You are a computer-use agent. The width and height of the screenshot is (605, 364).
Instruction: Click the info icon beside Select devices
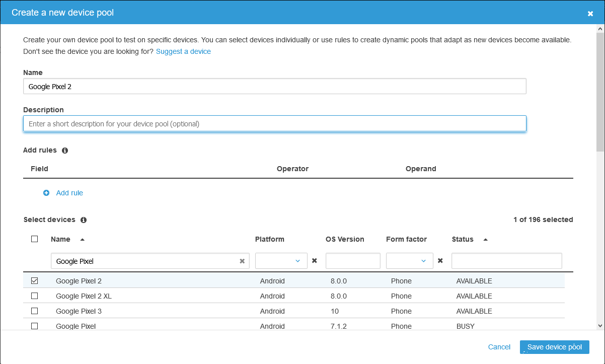(x=84, y=220)
